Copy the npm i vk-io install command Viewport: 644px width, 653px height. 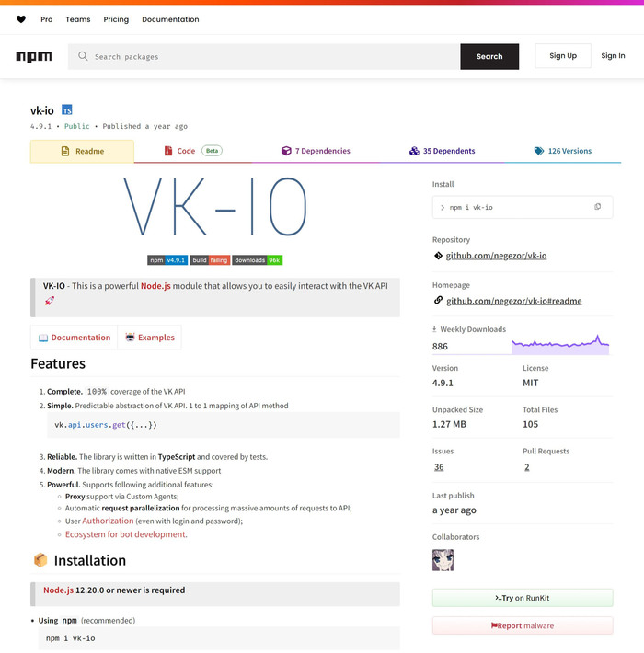pos(597,207)
